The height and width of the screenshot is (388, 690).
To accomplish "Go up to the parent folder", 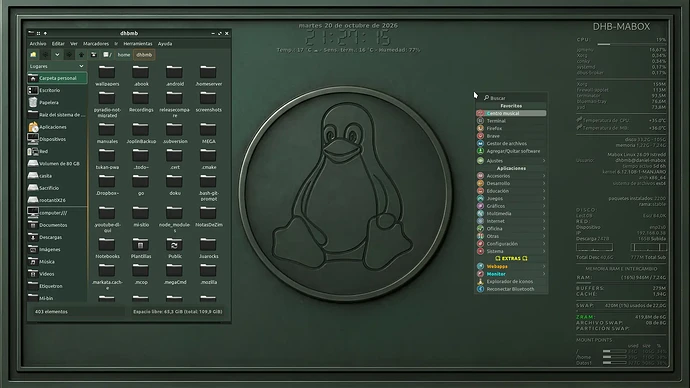I will pyautogui.click(x=81, y=55).
